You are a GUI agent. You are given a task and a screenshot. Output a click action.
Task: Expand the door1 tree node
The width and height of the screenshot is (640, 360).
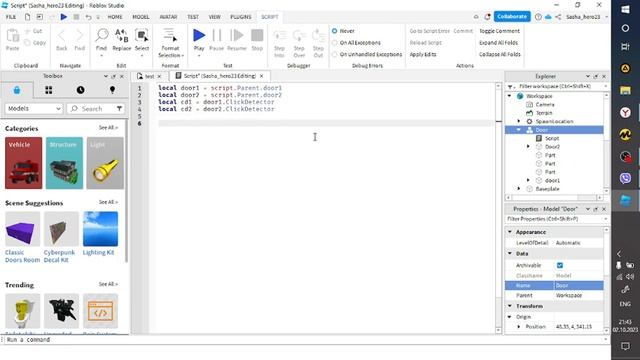[x=528, y=180]
